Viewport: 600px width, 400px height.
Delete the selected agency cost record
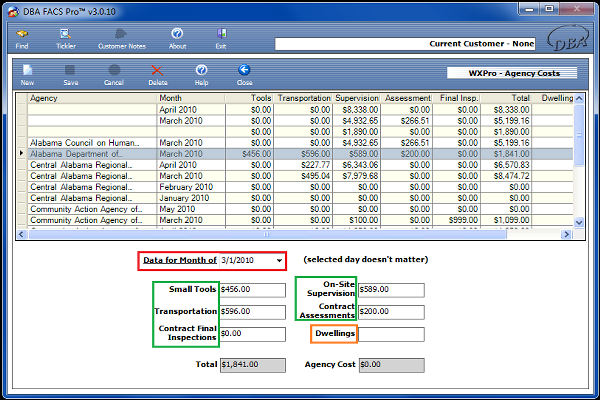tap(158, 75)
